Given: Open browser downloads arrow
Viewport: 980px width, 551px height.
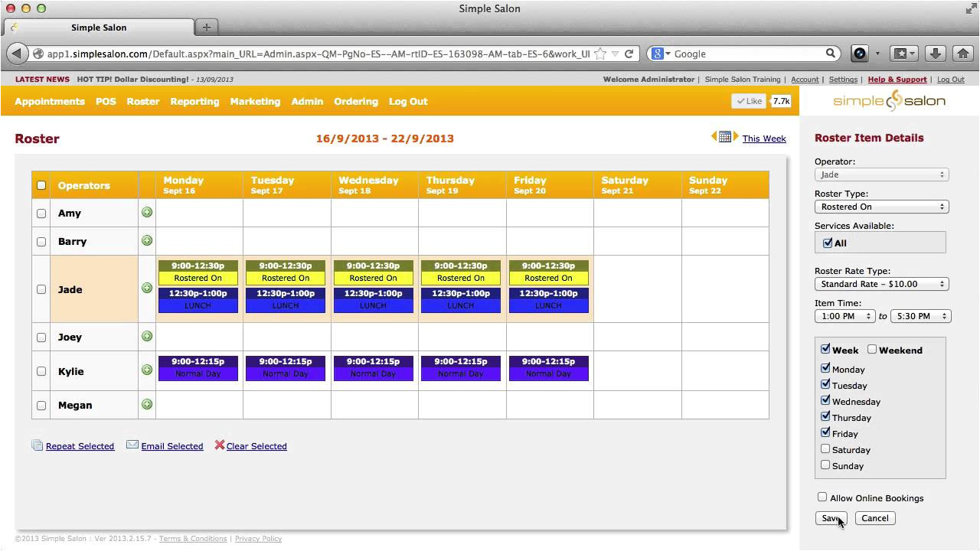Looking at the screenshot, I should click(935, 54).
